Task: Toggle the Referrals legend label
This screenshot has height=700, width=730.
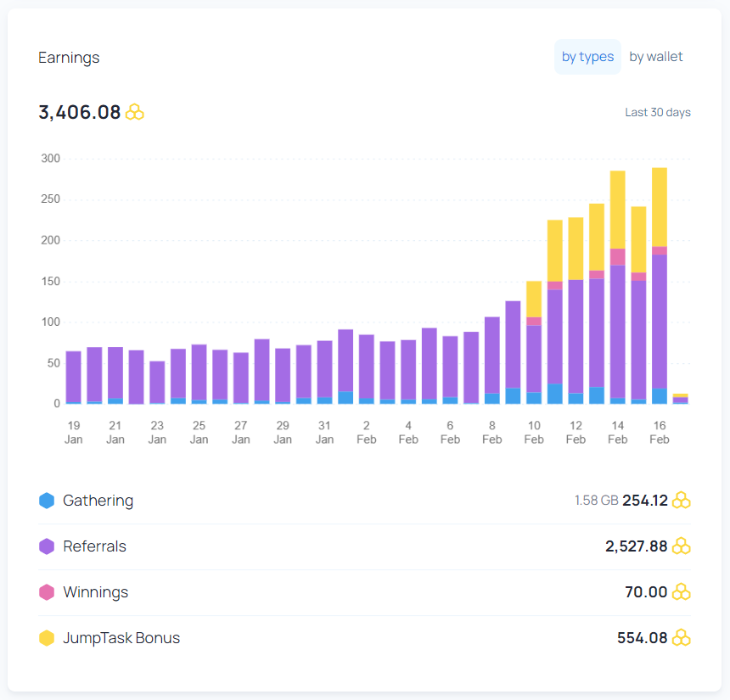Action: tap(94, 546)
